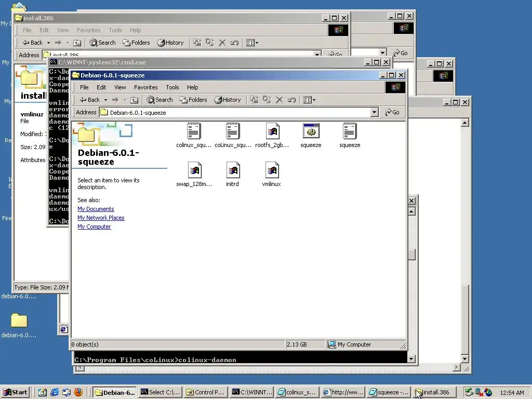
Task: Open Views dropdown in install.386 toolbar
Action: point(252,43)
